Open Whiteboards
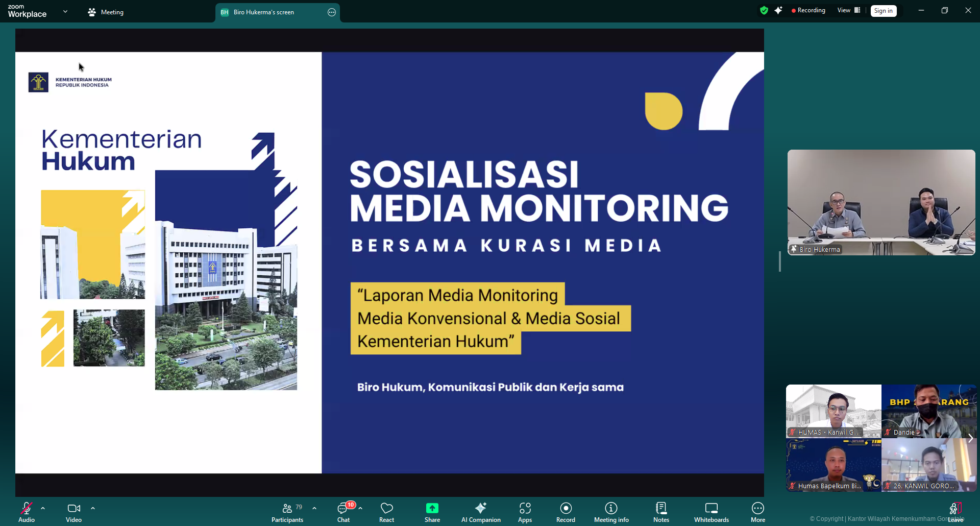980x526 pixels. [x=711, y=512]
